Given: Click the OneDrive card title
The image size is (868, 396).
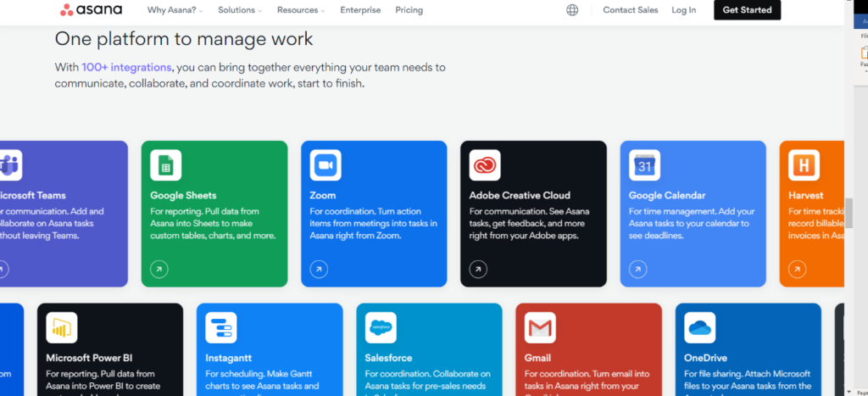Looking at the screenshot, I should point(706,358).
